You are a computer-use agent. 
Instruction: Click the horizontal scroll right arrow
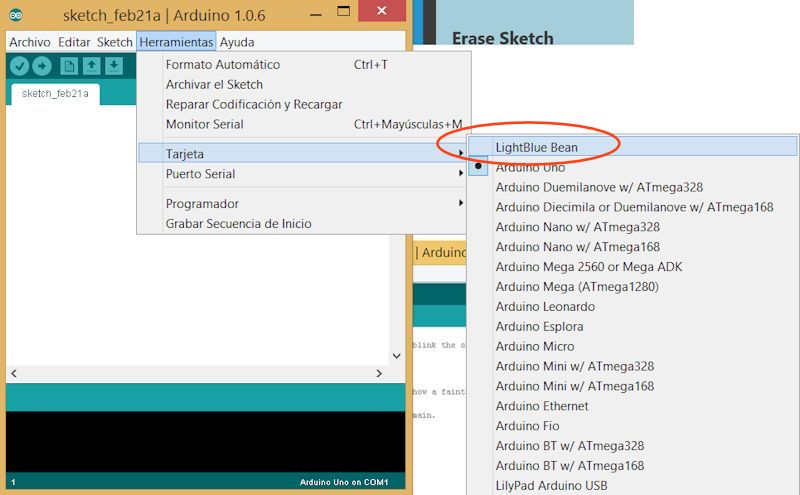(379, 374)
